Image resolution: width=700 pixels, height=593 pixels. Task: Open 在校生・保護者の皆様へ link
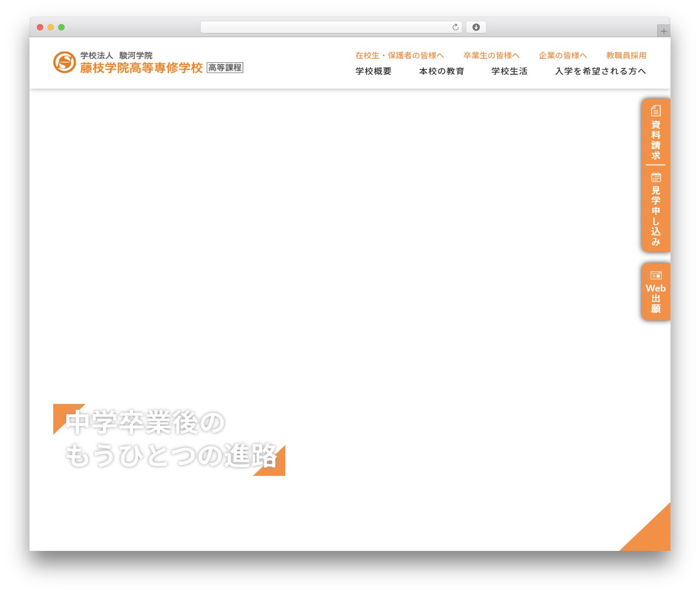click(x=400, y=55)
